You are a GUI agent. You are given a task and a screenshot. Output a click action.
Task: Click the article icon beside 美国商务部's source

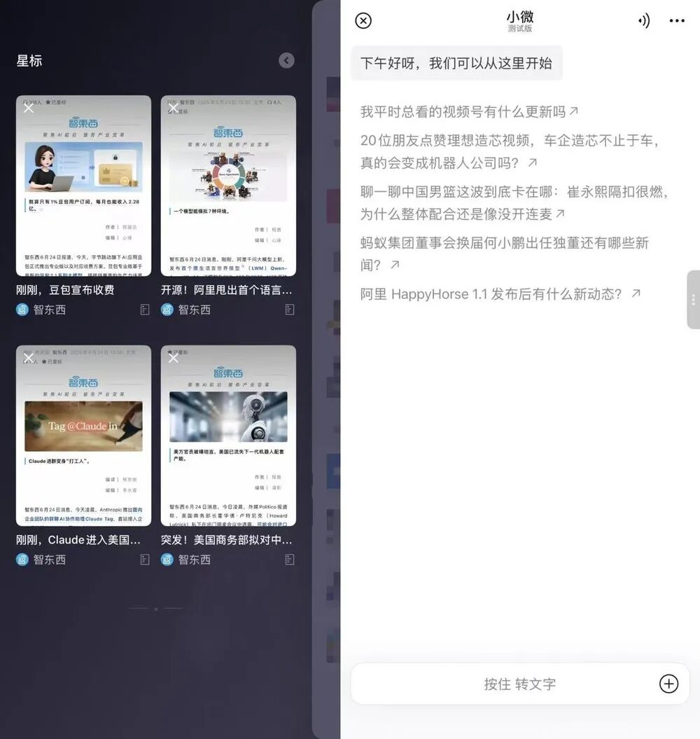coord(290,560)
